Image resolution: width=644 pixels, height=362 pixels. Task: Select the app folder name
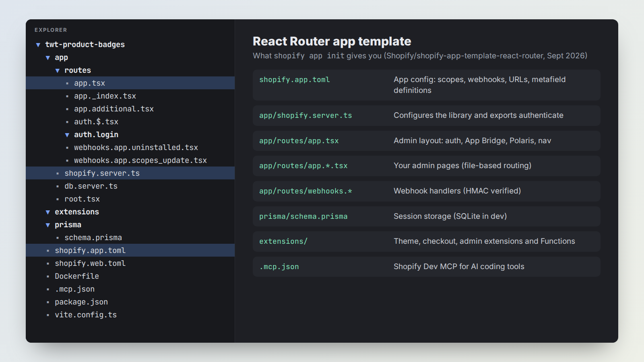(61, 58)
